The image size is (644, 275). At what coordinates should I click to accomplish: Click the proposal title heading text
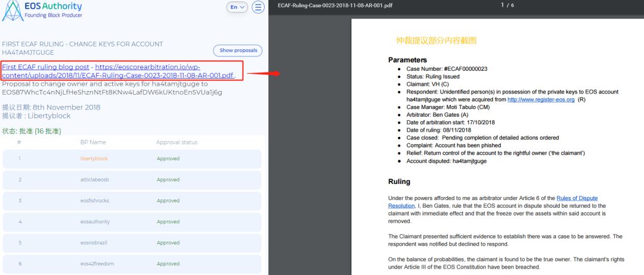pos(82,48)
